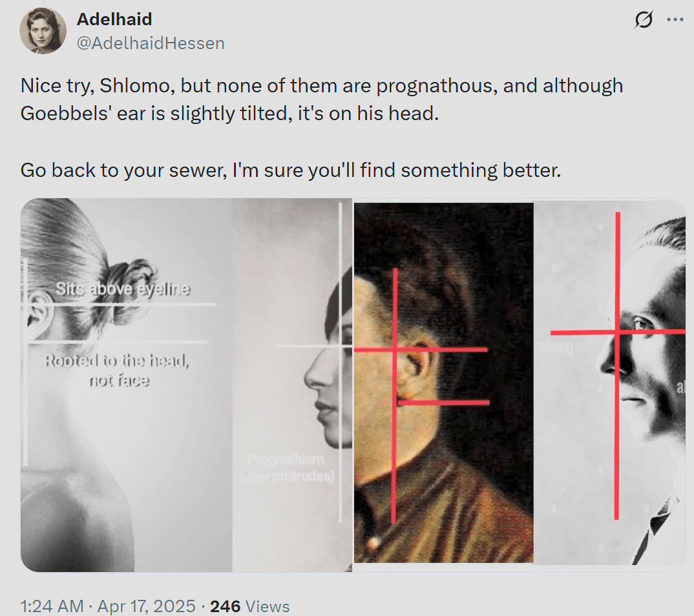This screenshot has height=616, width=694.
Task: Click the 'Rooted to the head' caption
Action: 118,371
